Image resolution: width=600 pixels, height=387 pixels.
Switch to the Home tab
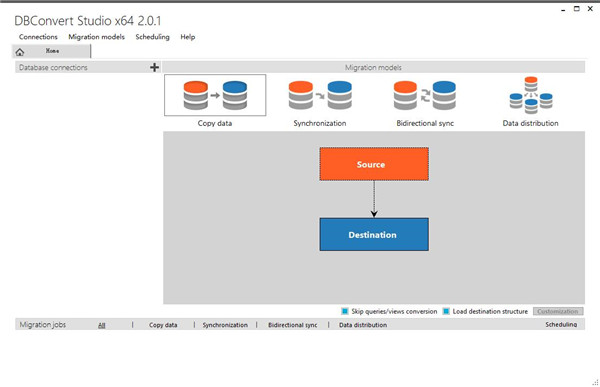52,51
